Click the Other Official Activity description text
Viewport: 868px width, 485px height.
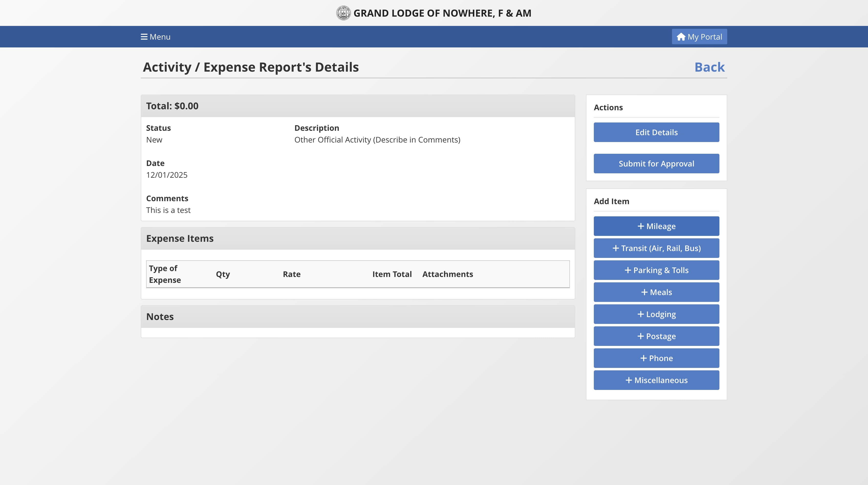click(377, 140)
